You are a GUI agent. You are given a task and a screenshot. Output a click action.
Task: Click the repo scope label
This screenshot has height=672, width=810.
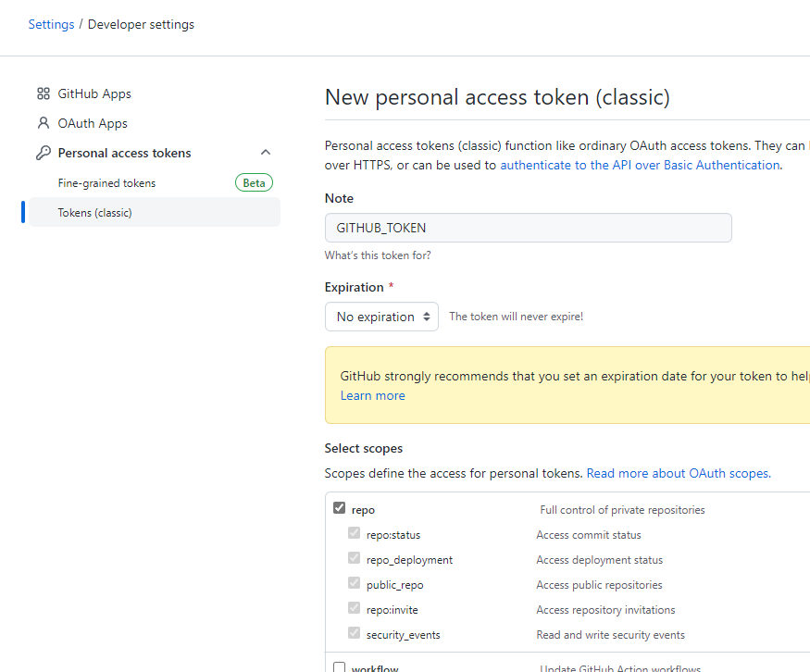click(363, 510)
